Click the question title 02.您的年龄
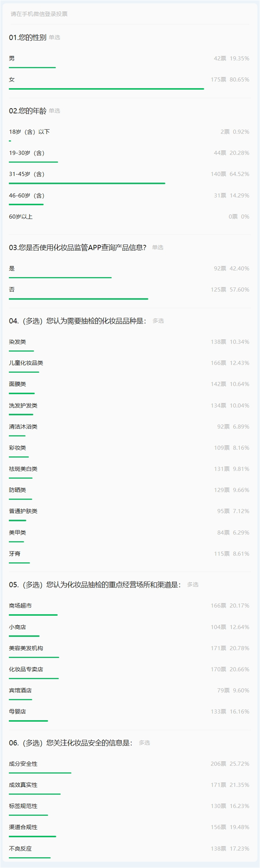 [x=28, y=111]
